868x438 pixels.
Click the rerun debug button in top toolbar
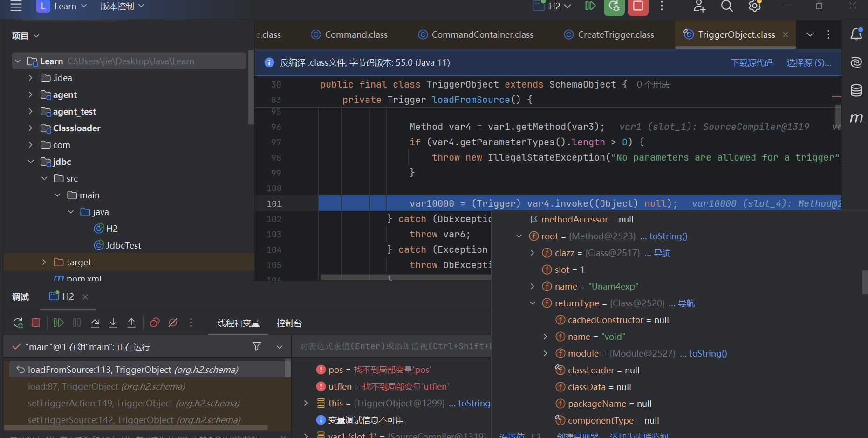point(614,7)
